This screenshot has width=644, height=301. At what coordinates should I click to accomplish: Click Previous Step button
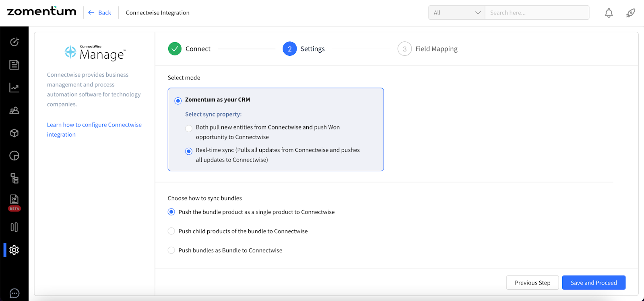[533, 283]
